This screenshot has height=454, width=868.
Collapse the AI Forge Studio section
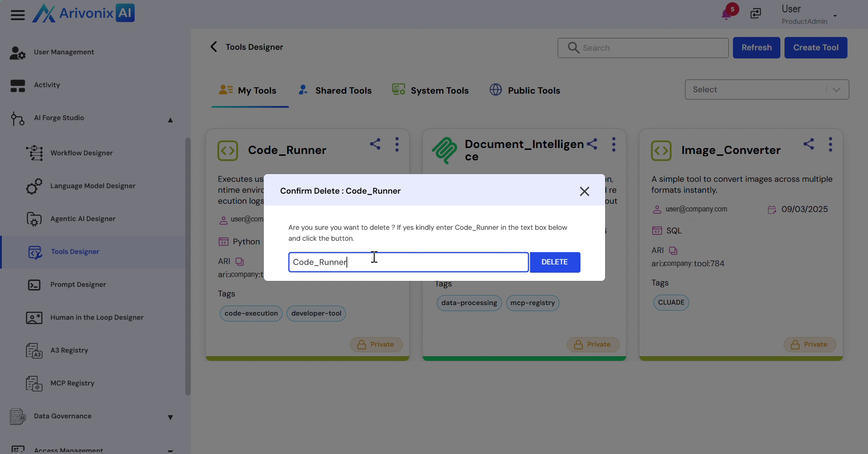170,120
